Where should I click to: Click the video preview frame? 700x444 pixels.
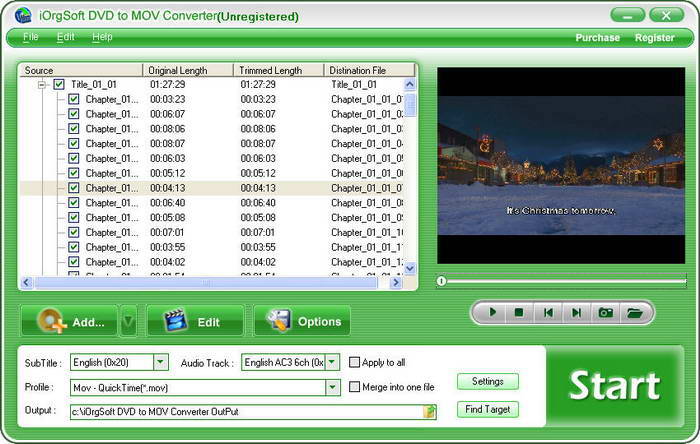561,166
